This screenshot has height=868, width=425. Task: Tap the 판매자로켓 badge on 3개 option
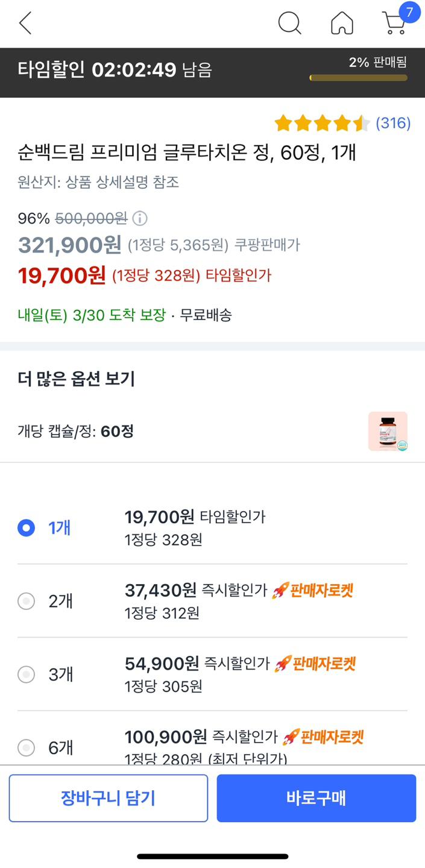315,664
